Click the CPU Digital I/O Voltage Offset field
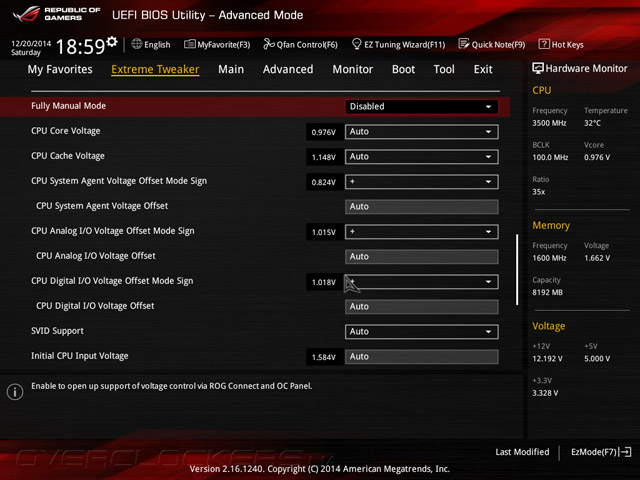640x480 pixels. [422, 307]
